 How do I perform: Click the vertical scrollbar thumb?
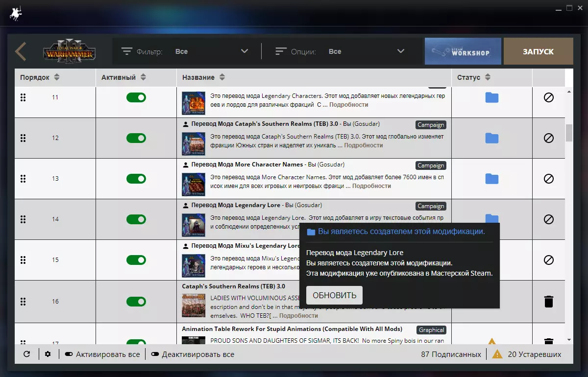point(569,133)
